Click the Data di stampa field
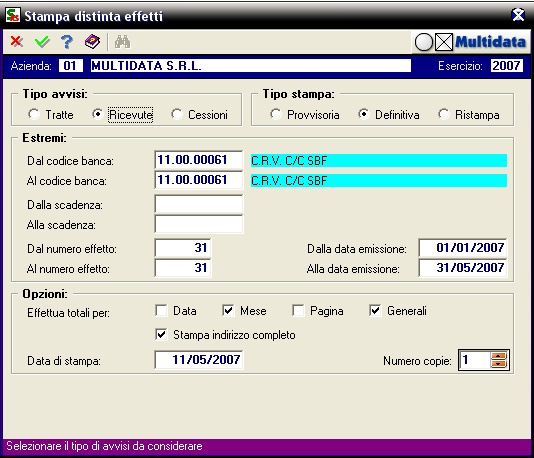534x458 pixels. 199,360
